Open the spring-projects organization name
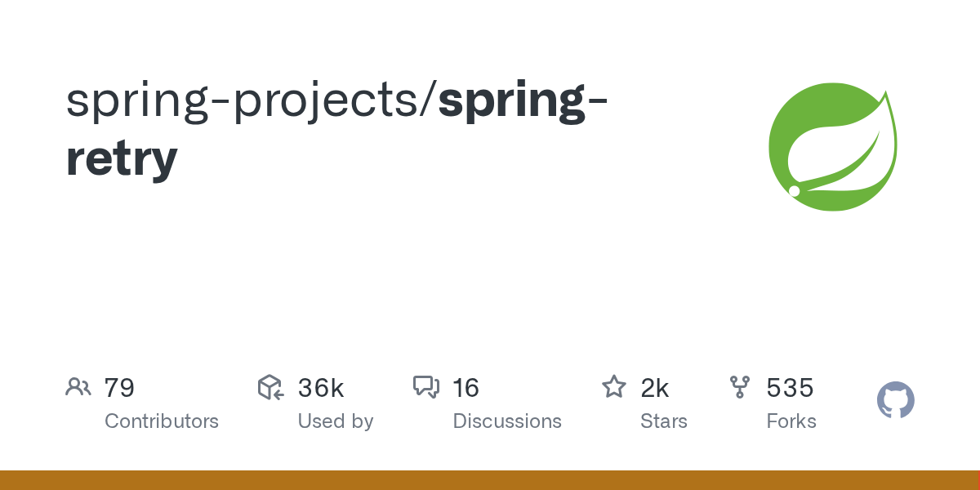980x490 pixels. pos(247,101)
